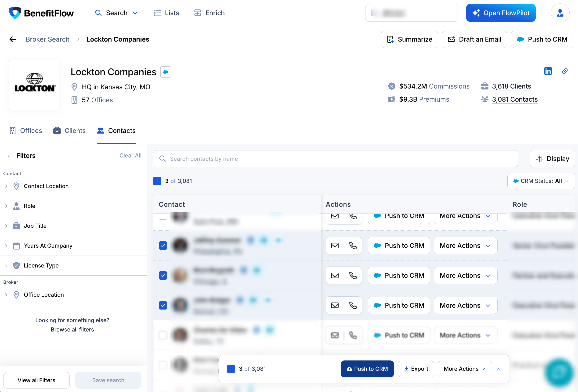Click email icon in second checked contact row
Viewport: 578px width, 392px height.
click(x=335, y=275)
